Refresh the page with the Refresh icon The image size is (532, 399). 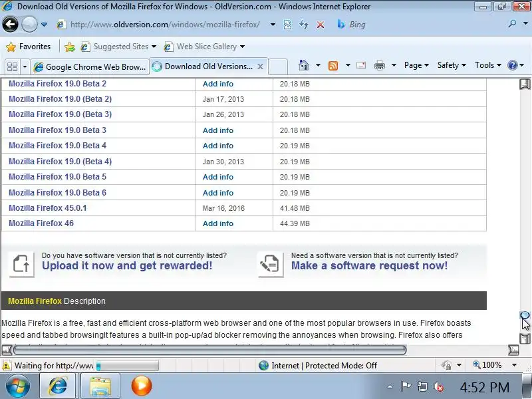tap(304, 25)
